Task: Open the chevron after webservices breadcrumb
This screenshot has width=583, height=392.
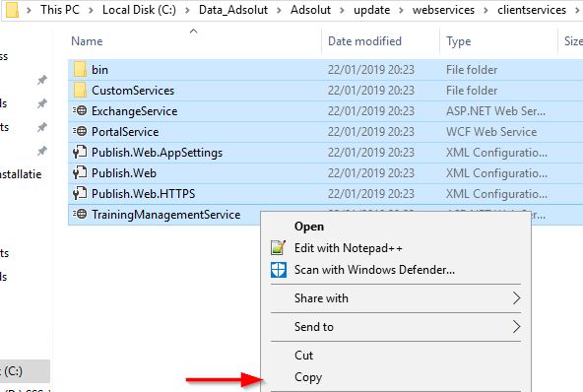Action: tap(486, 10)
